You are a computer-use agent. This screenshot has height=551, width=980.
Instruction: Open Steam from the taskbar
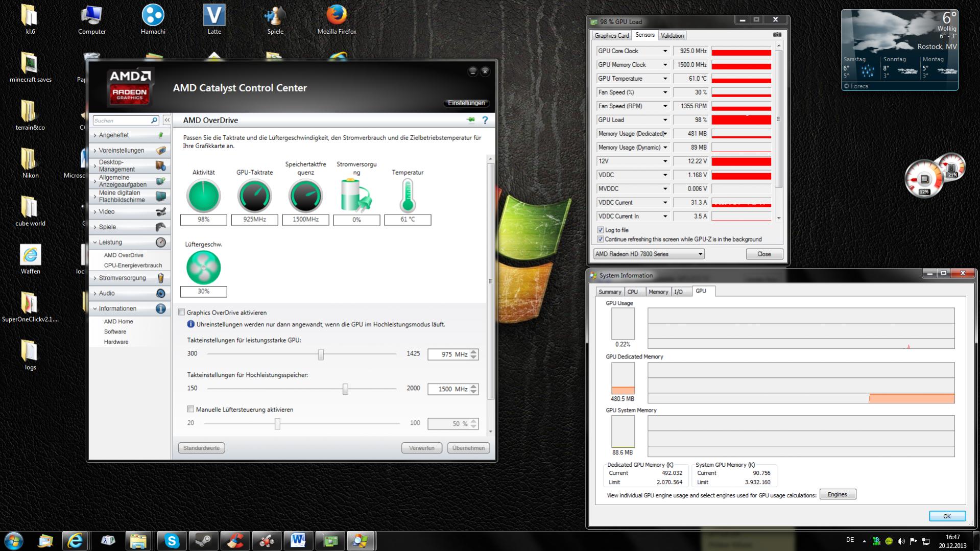[203, 541]
